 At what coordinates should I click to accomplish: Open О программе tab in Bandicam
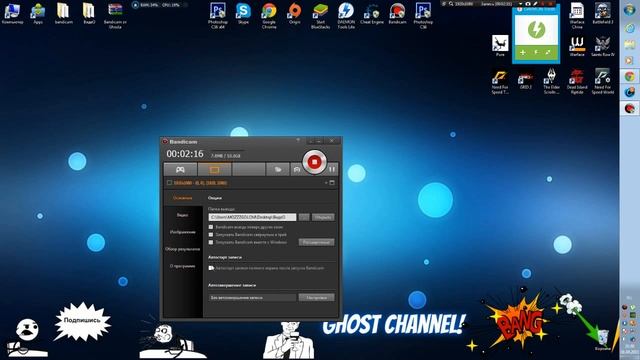(x=182, y=266)
